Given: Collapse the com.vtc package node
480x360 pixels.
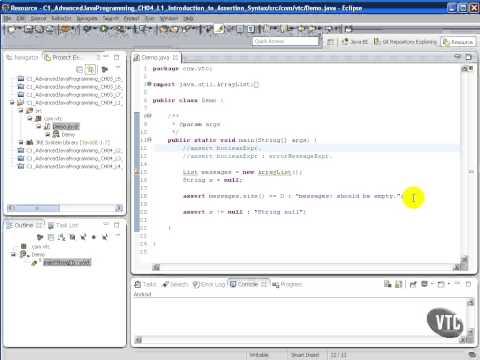Looking at the screenshot, I should (x=30, y=119).
